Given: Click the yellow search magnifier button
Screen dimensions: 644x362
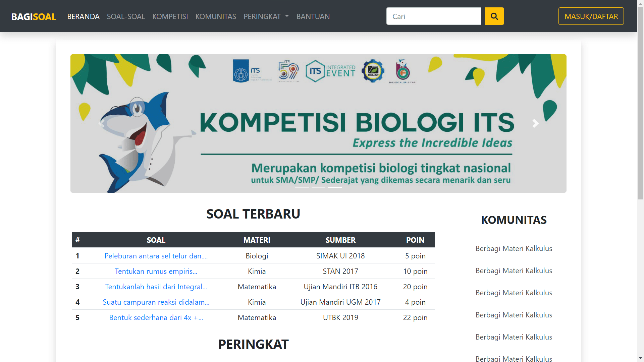Looking at the screenshot, I should click(494, 16).
